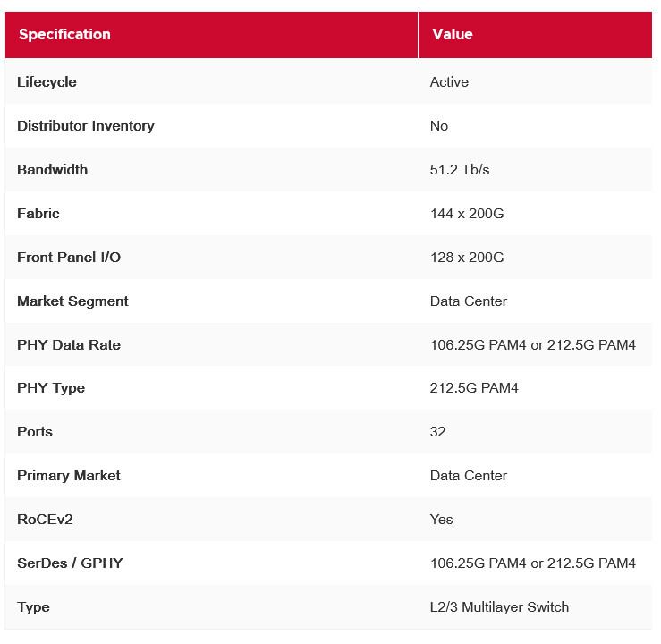Select the Primary Market label
661x644 pixels.
(x=68, y=476)
